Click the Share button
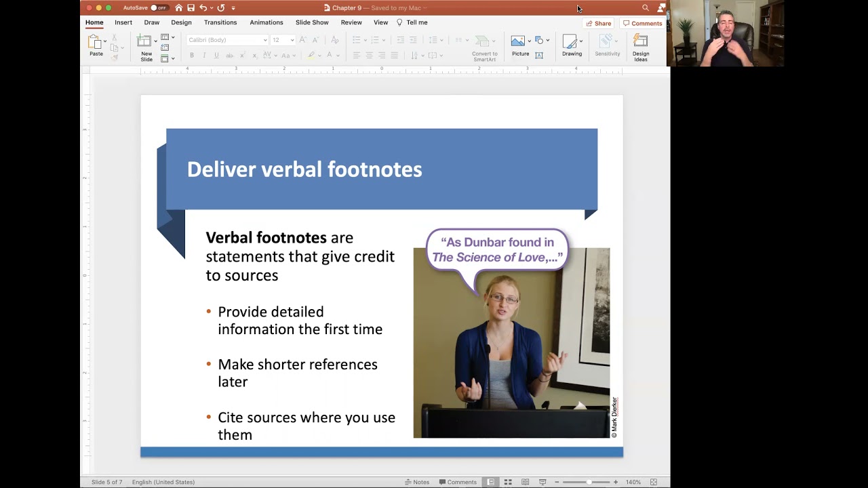868x488 pixels. pos(599,23)
